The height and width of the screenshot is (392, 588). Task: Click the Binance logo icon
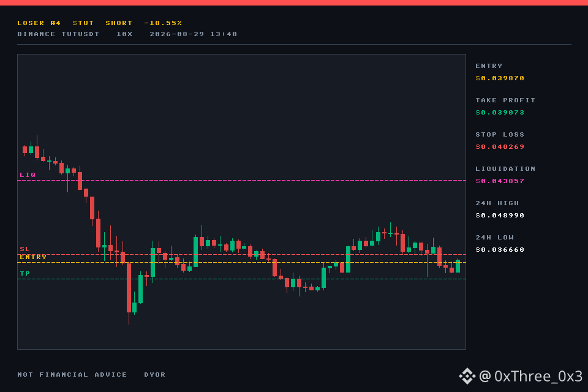(x=467, y=376)
